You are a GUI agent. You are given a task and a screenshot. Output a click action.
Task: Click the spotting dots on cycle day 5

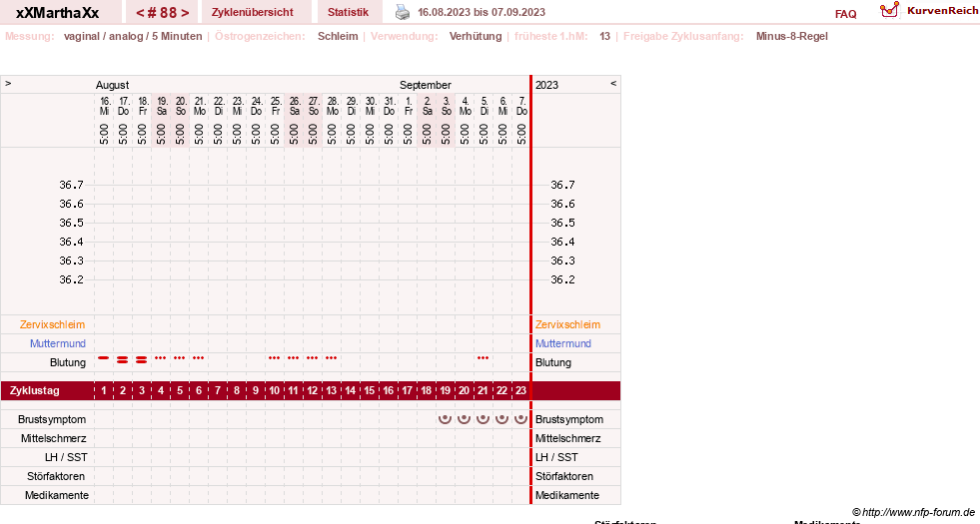point(180,358)
